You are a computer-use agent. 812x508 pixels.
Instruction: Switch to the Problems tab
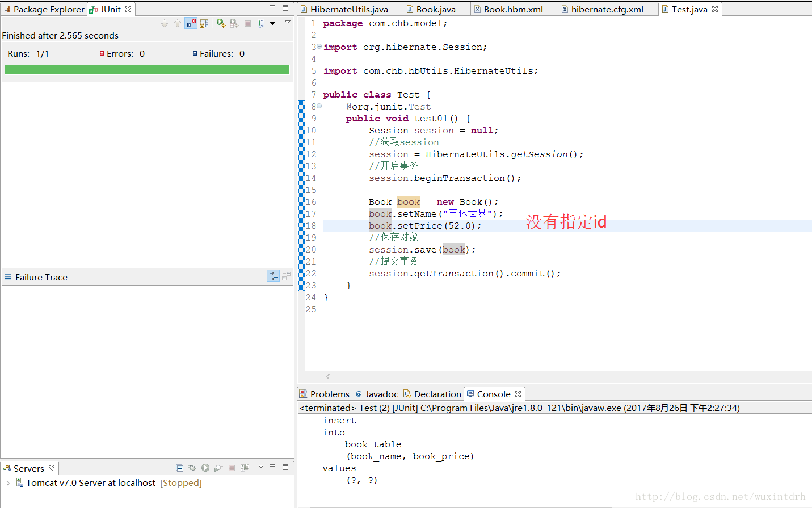[x=325, y=394]
